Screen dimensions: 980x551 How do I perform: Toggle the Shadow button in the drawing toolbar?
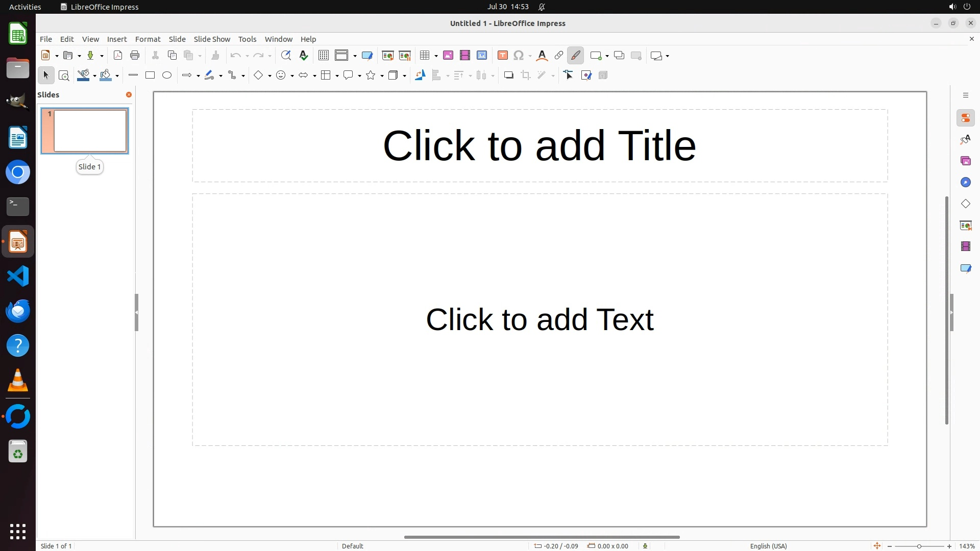508,76
